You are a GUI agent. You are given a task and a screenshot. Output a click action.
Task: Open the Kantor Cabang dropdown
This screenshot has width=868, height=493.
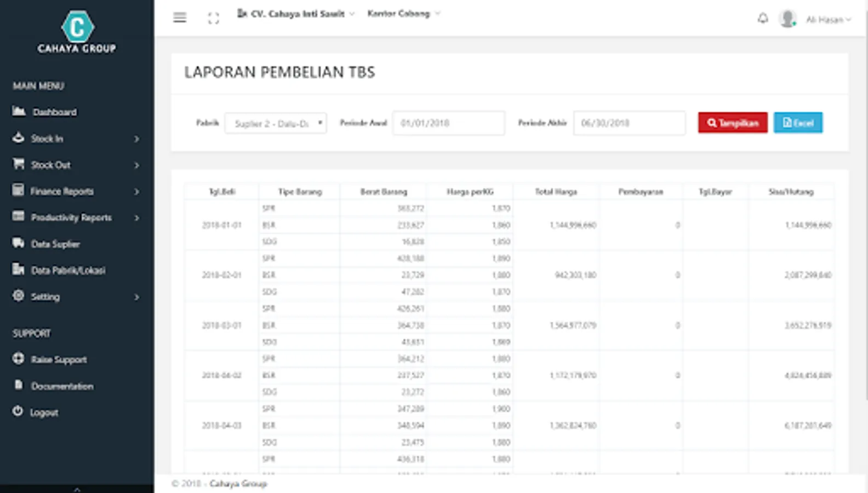click(x=404, y=14)
